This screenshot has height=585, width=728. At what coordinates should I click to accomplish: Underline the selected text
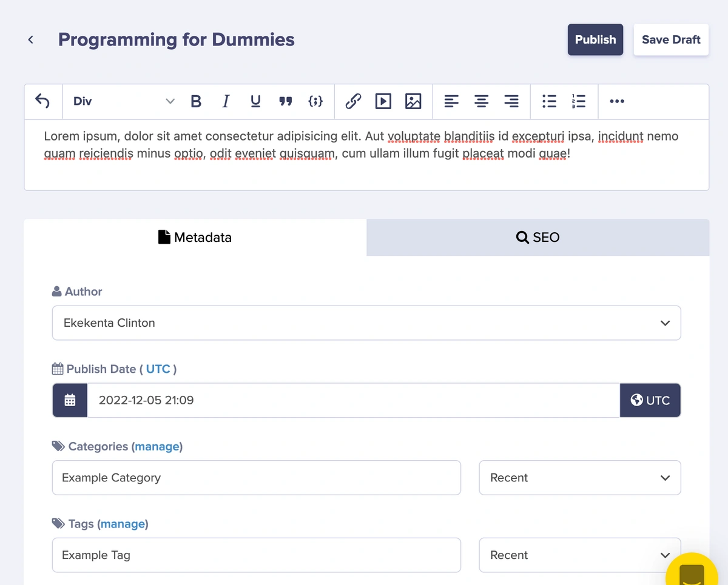click(255, 101)
